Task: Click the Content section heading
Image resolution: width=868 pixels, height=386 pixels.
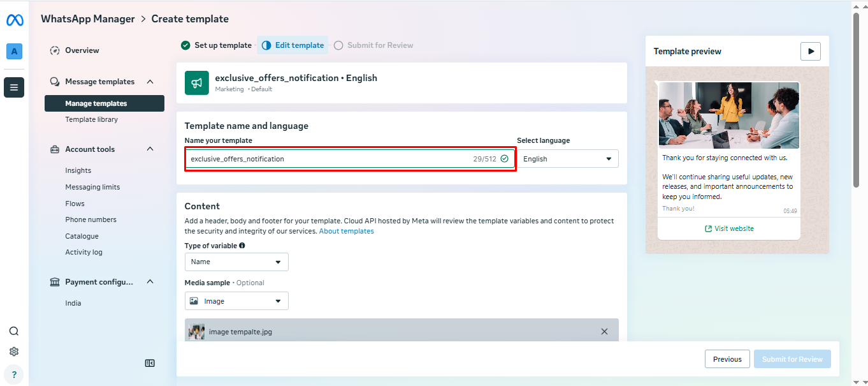Action: 202,206
